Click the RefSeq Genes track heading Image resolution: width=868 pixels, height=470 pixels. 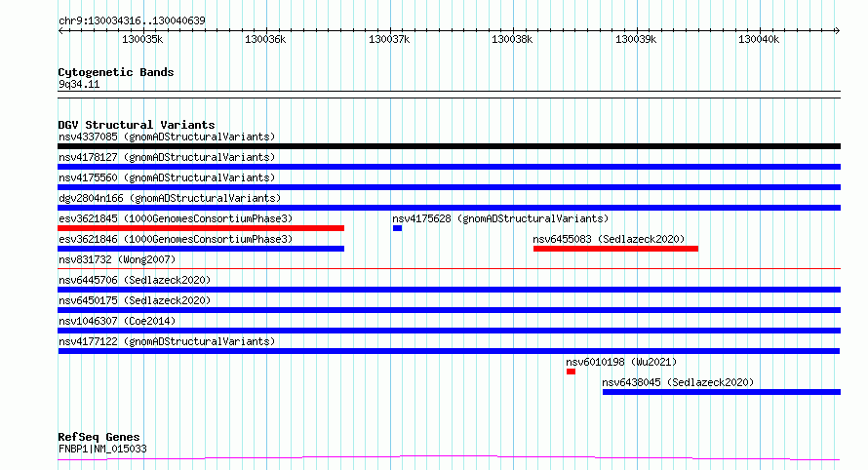pyautogui.click(x=99, y=437)
